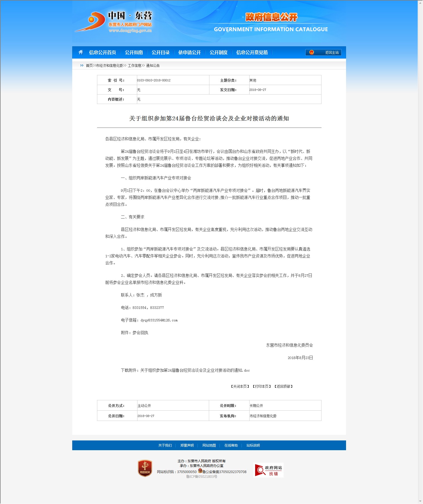Image resolution: width=423 pixels, height=504 pixels.
Task: Click the police badge beside 鲁公安备案
Action: [200, 471]
